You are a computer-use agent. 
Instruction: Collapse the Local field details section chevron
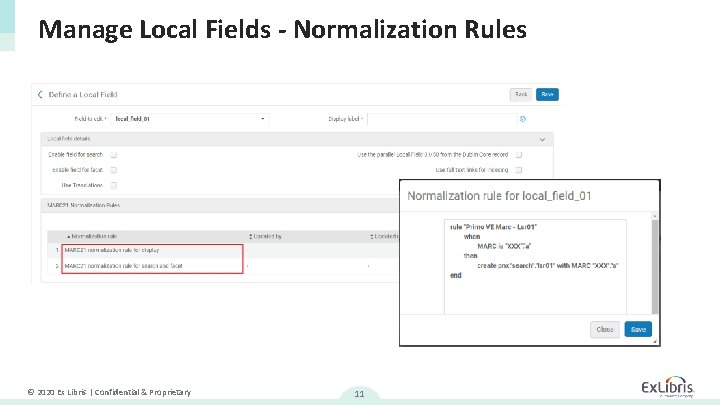click(x=542, y=139)
